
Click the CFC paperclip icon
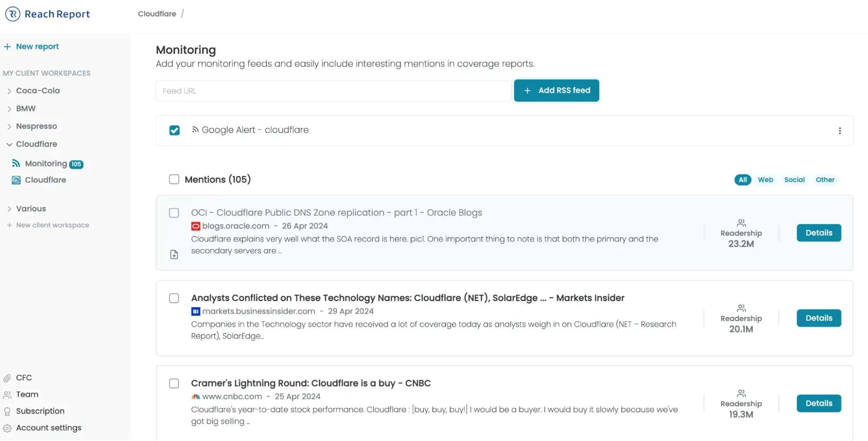(7, 378)
